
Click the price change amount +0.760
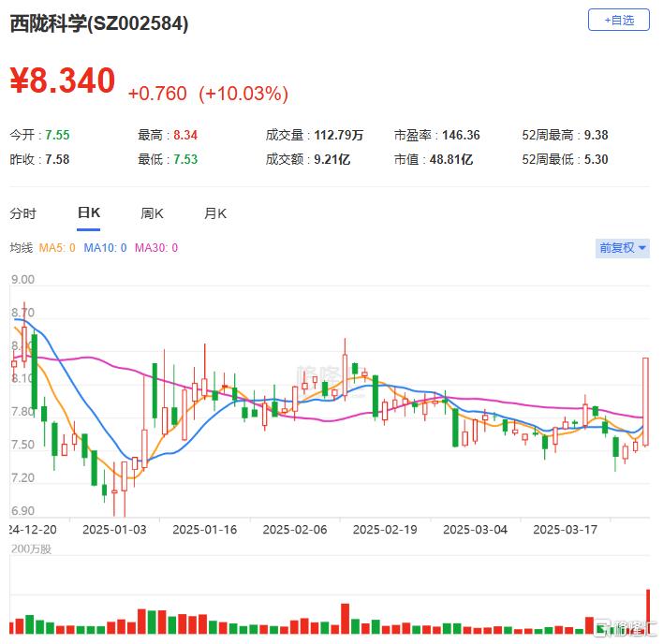(x=157, y=94)
